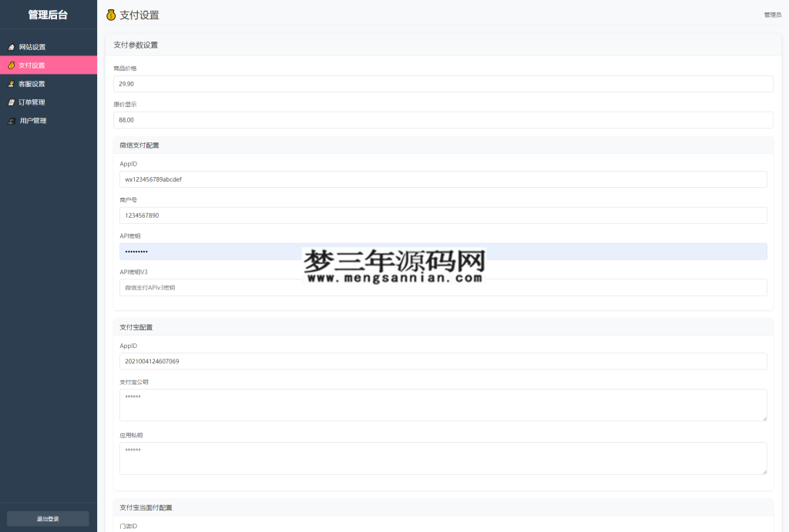The image size is (789, 532).
Task: Click the WeChat AppID input field
Action: coord(443,179)
